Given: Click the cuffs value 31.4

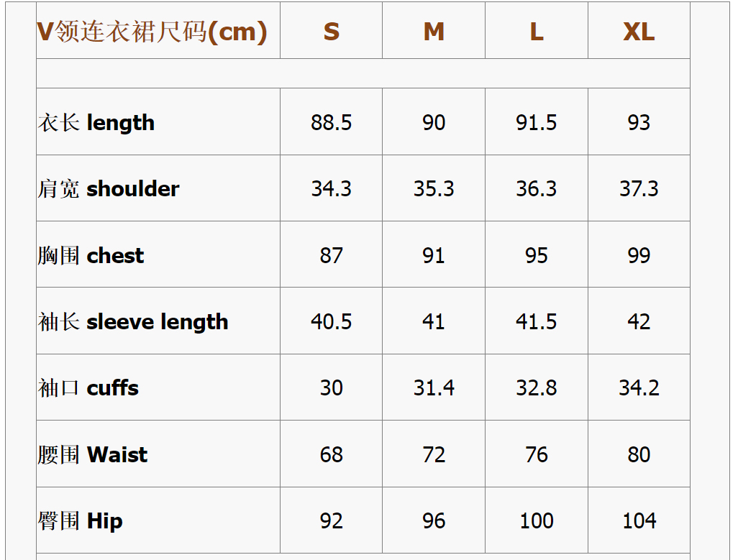Looking at the screenshot, I should tap(434, 388).
